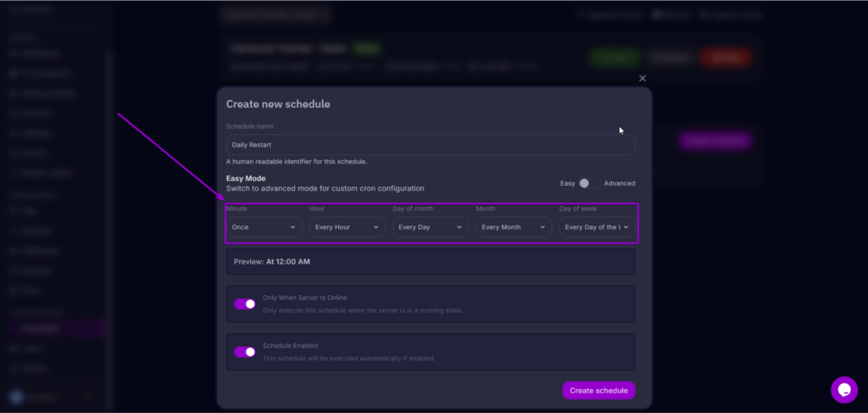The width and height of the screenshot is (868, 413).
Task: Expand the Day of week dropdown
Action: click(x=598, y=227)
